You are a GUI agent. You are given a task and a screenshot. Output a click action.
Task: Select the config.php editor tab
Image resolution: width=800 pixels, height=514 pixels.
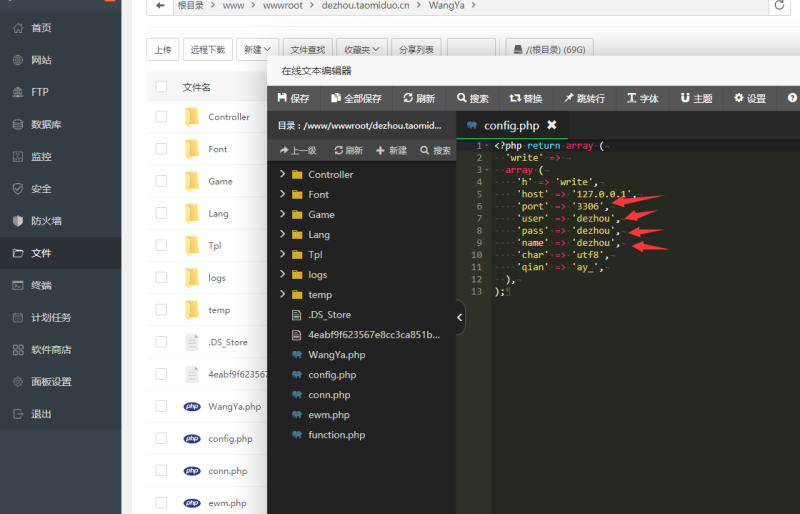click(x=512, y=126)
